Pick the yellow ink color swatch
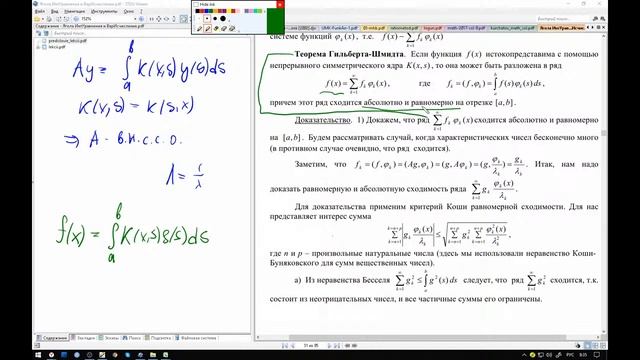Viewport: 640px width, 360px height. point(229,11)
